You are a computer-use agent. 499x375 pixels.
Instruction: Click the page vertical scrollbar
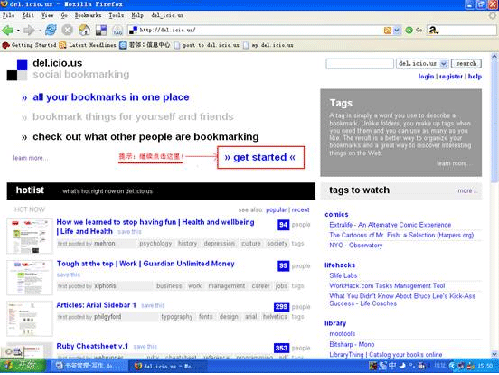pos(495,204)
